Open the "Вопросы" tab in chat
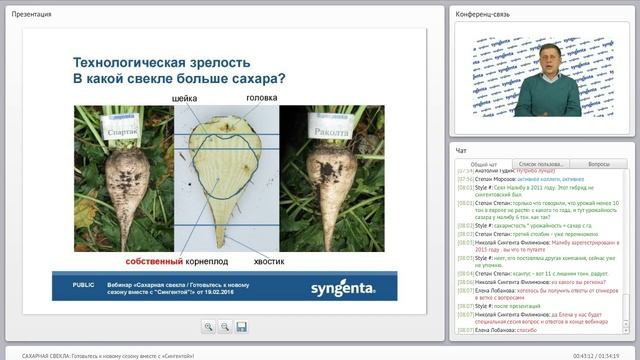Viewport: 640px width, 360px height. [599, 164]
